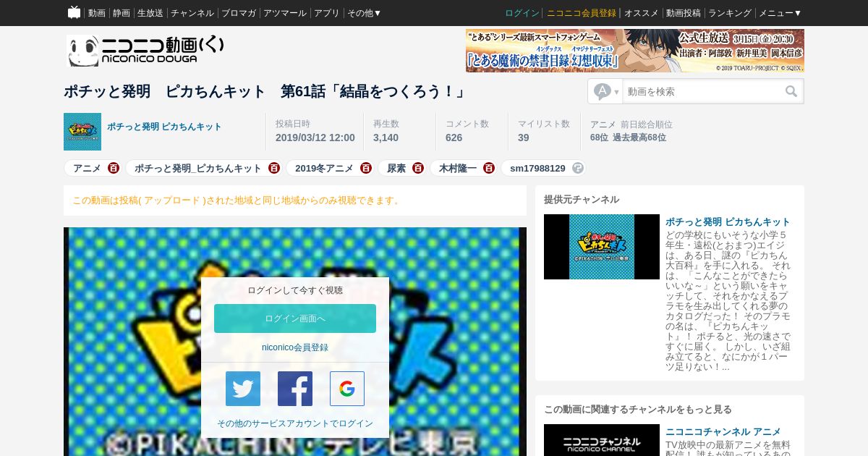This screenshot has height=456, width=868.
Task: Open dictionary icon beside アニメ tag
Action: coord(114,168)
